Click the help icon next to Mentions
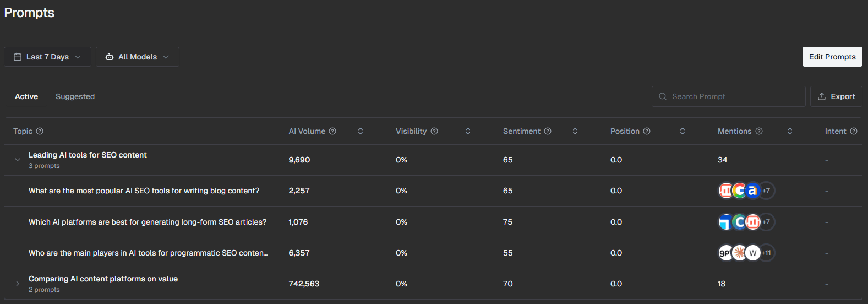The image size is (868, 304). 759,131
